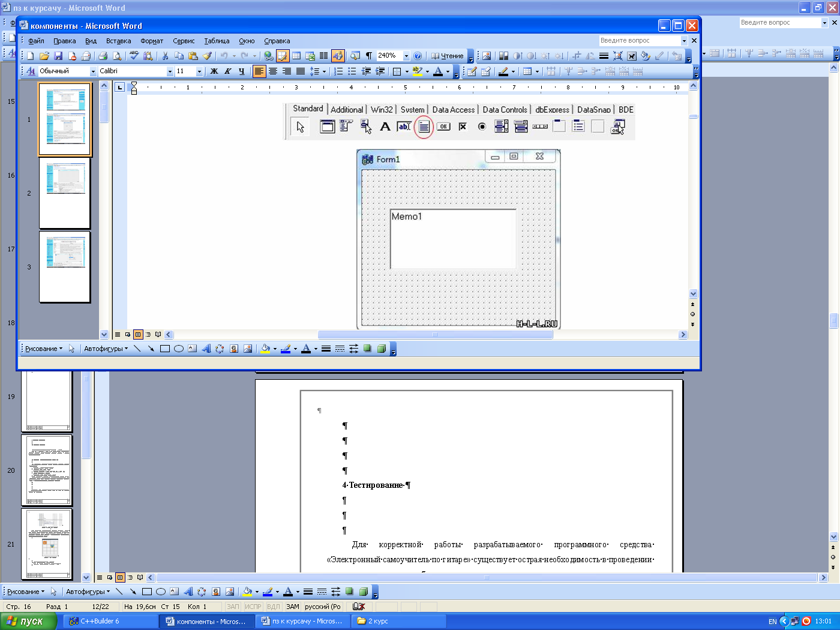Expand the line spacing dropdown arrow
Screen dimensions: 840x630
325,71
